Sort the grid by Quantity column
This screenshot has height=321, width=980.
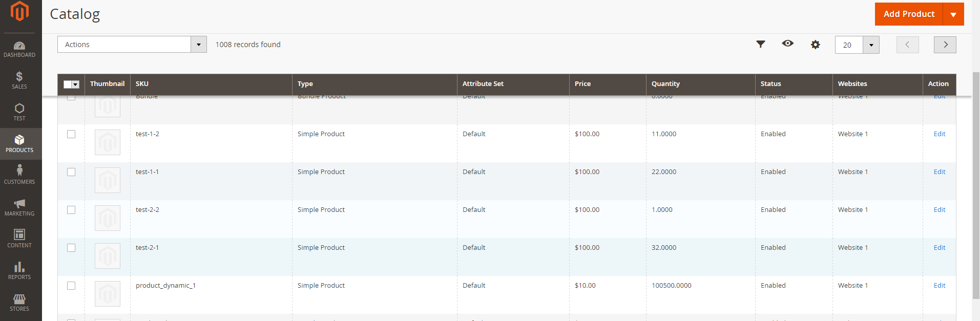pos(665,84)
